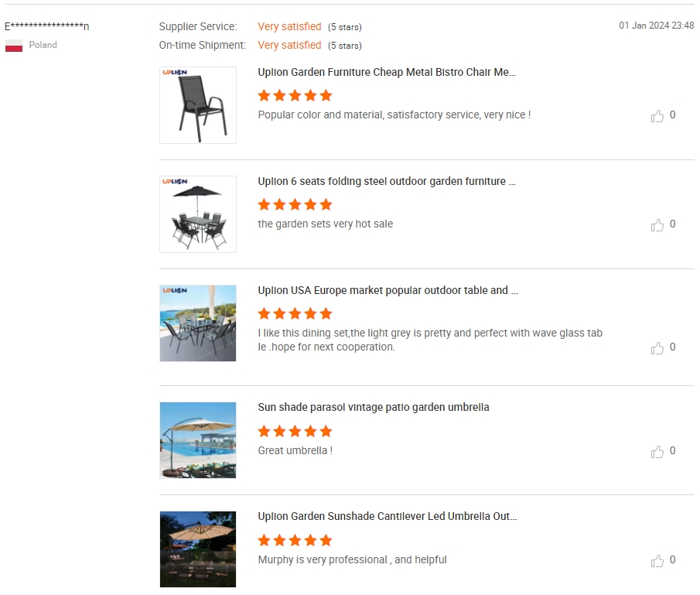Click 'Very satisfied' On-time Shipment rating

click(289, 46)
